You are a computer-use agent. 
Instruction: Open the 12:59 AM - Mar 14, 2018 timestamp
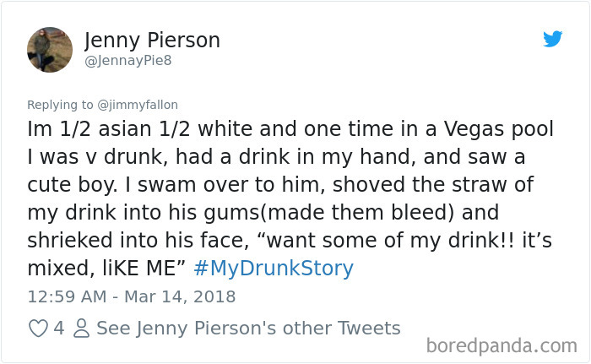132,296
